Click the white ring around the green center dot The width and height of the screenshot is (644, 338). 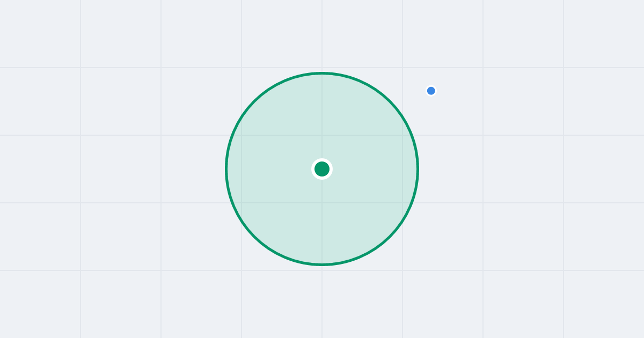[322, 159]
